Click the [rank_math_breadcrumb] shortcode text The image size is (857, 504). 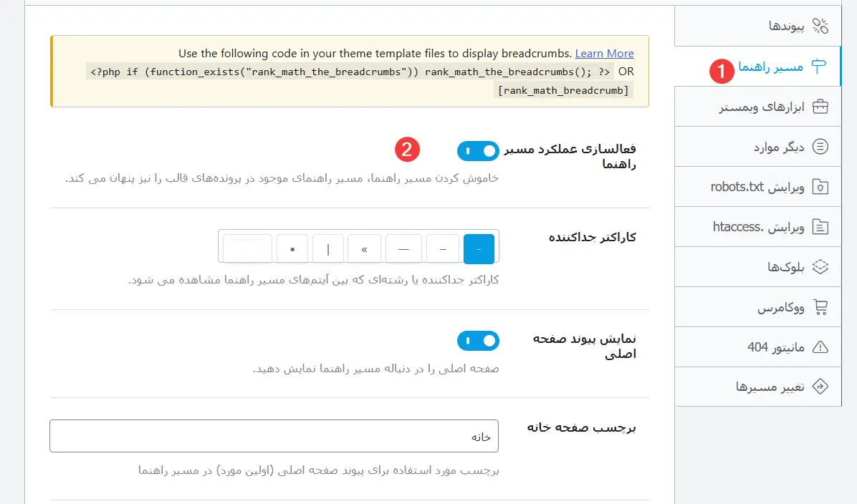pyautogui.click(x=563, y=90)
